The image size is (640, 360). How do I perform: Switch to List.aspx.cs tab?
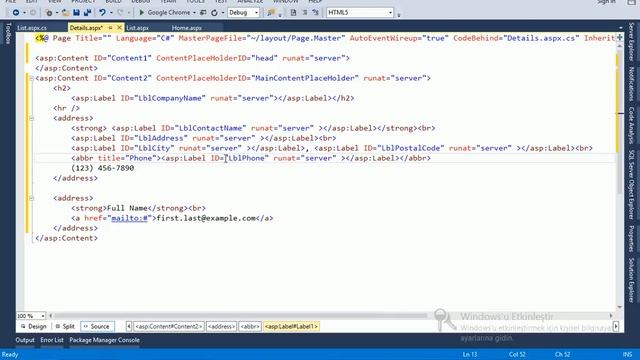point(32,28)
